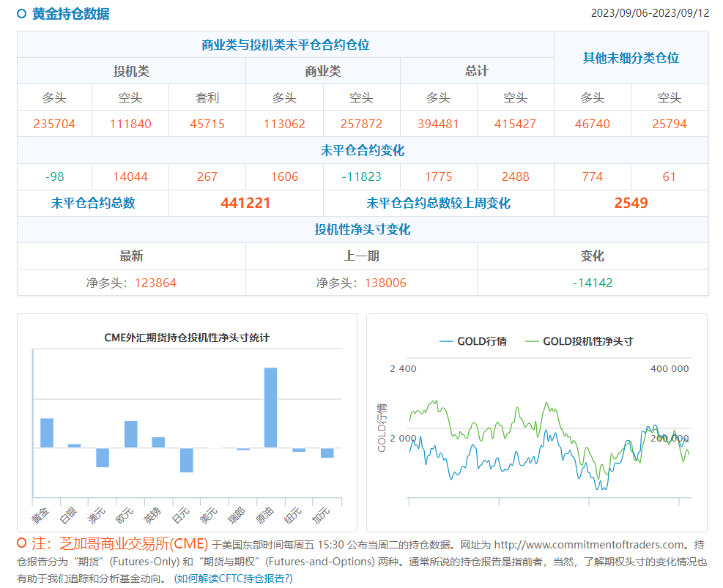Viewport: 723px width, 588px height.
Task: Click the 未平仓合约总数 value 441221
Action: coord(245,203)
